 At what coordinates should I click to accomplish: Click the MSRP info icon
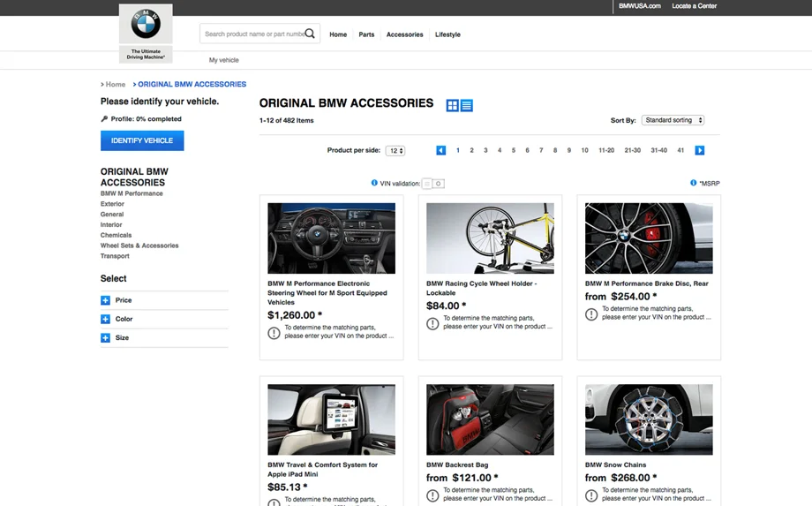[694, 183]
